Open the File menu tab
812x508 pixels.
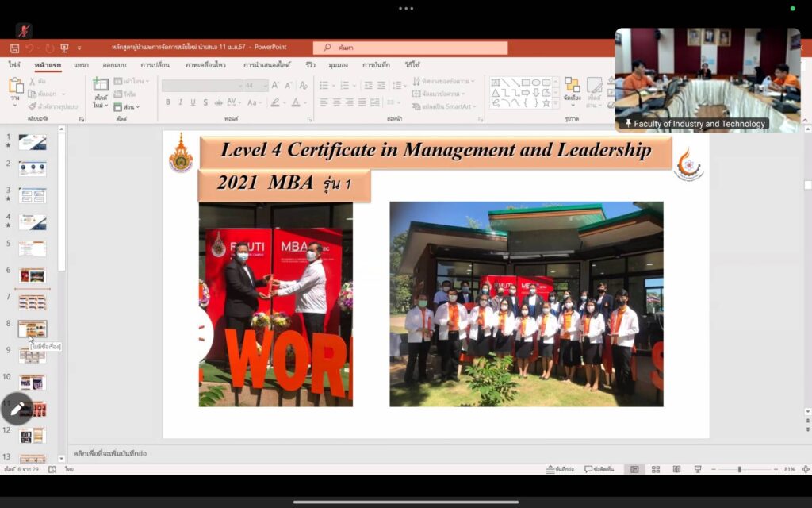click(14, 65)
